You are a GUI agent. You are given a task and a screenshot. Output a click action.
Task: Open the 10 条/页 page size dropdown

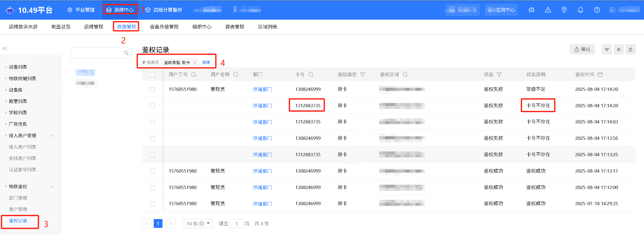[x=198, y=224]
